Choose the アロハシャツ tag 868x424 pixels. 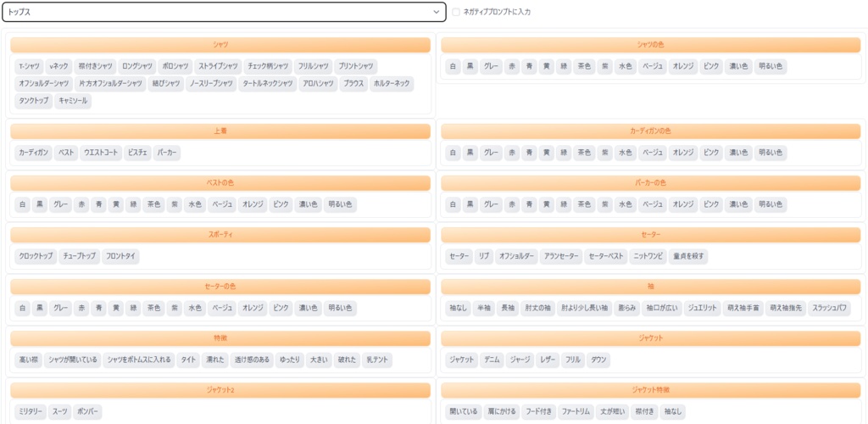click(318, 84)
